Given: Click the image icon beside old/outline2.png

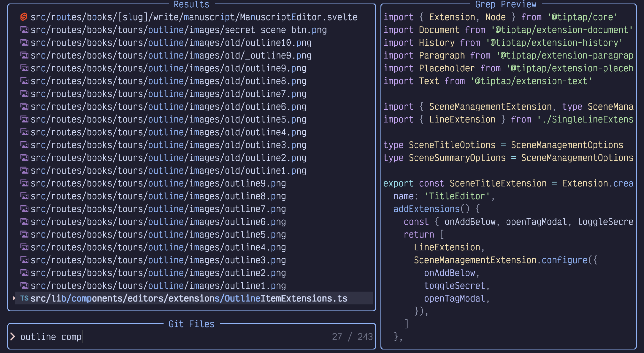Looking at the screenshot, I should (x=24, y=158).
